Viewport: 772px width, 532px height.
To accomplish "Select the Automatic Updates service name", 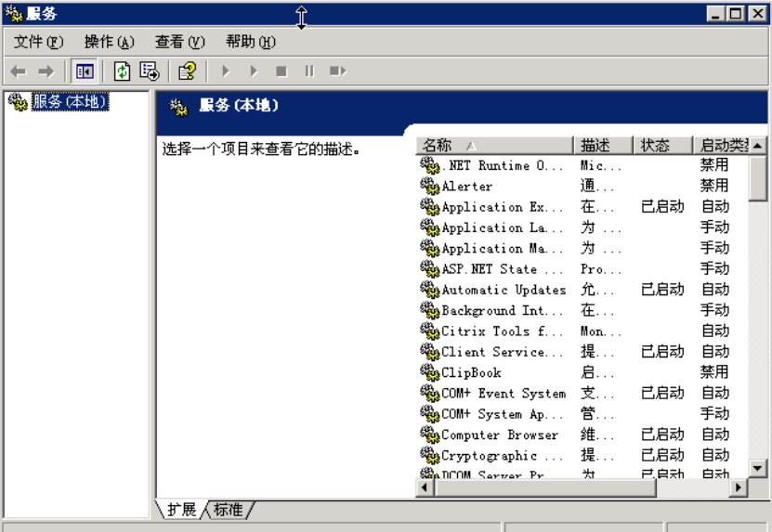I will click(x=504, y=290).
